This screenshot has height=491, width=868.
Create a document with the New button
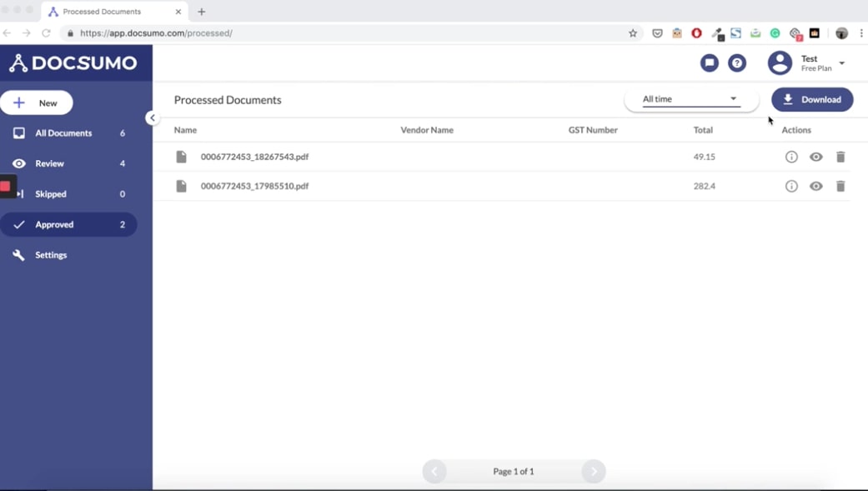coord(37,103)
